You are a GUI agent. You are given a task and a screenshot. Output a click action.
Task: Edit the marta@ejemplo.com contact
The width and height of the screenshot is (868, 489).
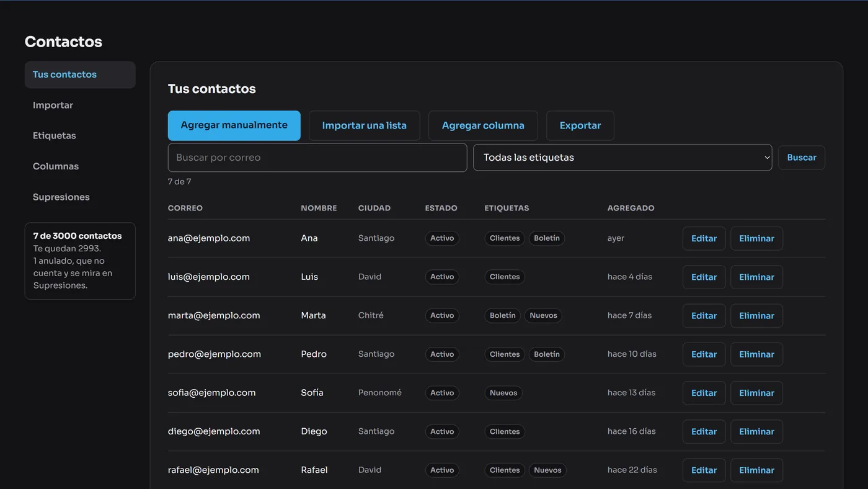click(x=704, y=315)
